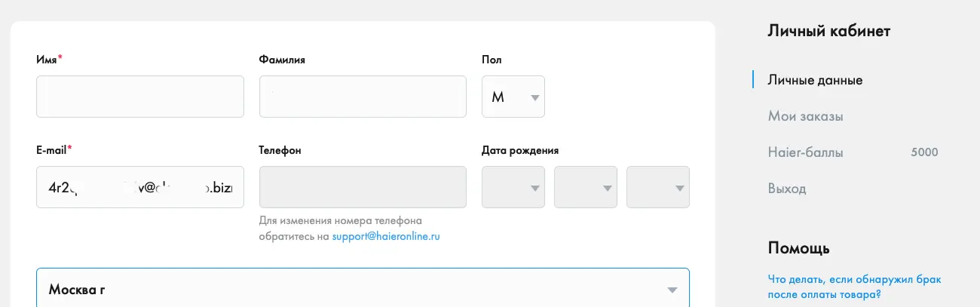
Task: Open the help link about брак после оплаты товара
Action: (854, 287)
